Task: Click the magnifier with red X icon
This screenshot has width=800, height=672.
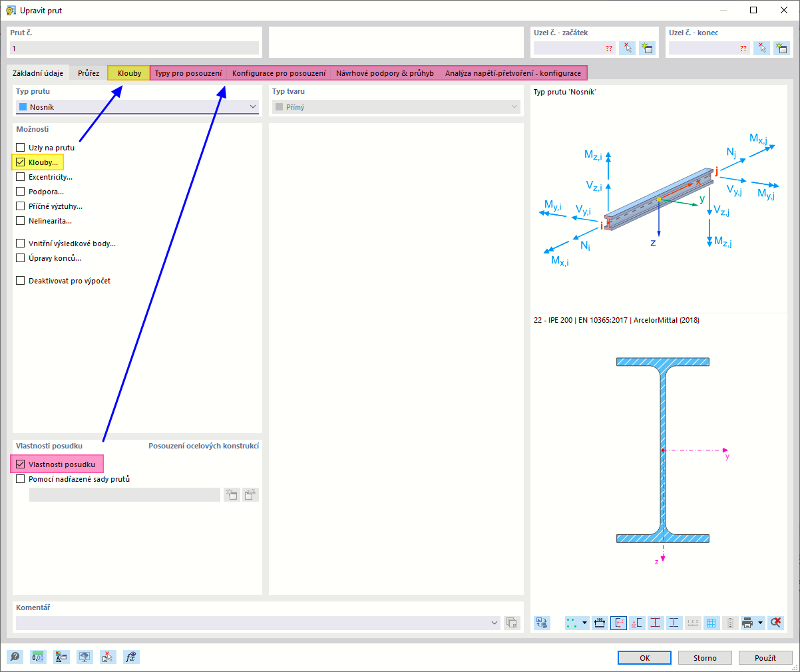Action: coord(775,623)
